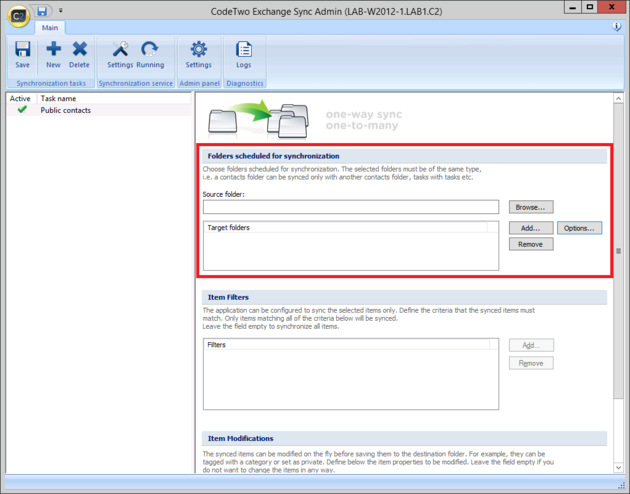Screen dimensions: 630x494
Task: Click into the Source folder field
Action: pyautogui.click(x=351, y=207)
